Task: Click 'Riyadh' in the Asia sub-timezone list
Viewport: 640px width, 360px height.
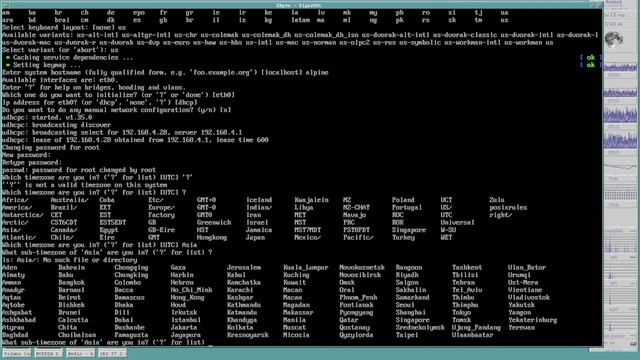Action: [407, 275]
